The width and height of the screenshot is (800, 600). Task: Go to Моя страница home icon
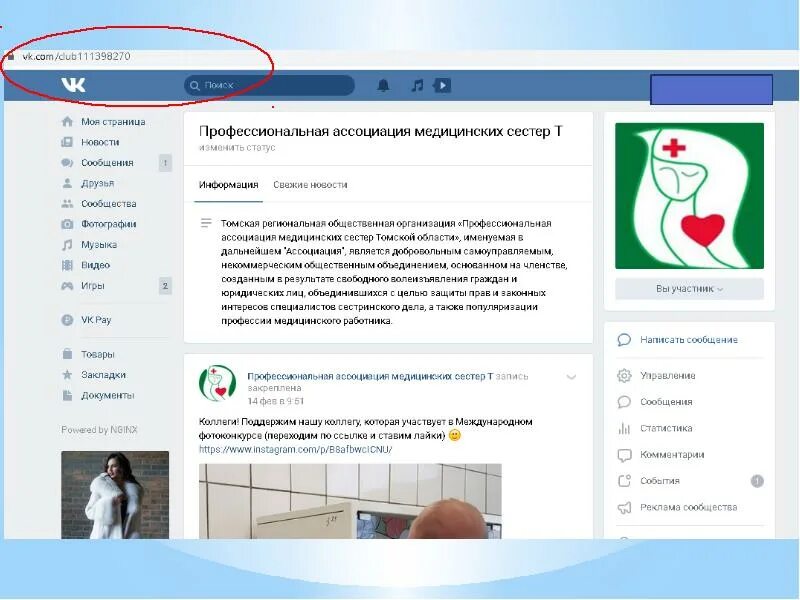pos(67,121)
